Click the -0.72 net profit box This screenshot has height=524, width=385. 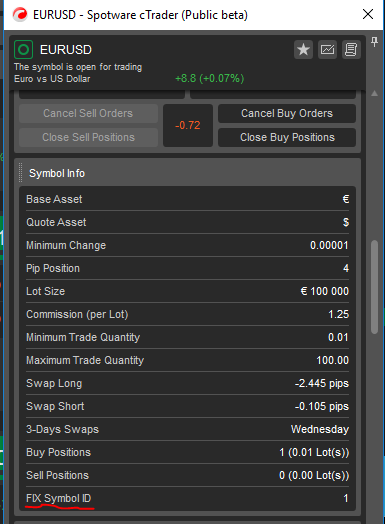188,125
